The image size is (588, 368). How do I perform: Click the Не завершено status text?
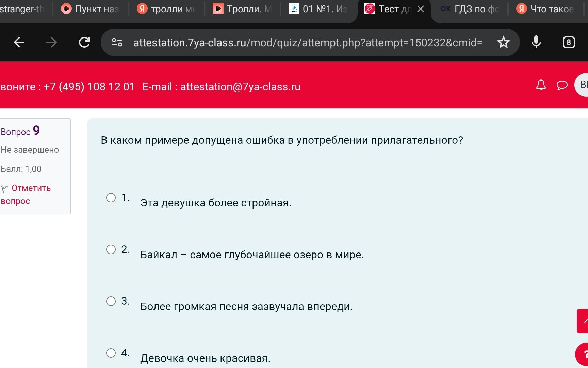pyautogui.click(x=30, y=150)
